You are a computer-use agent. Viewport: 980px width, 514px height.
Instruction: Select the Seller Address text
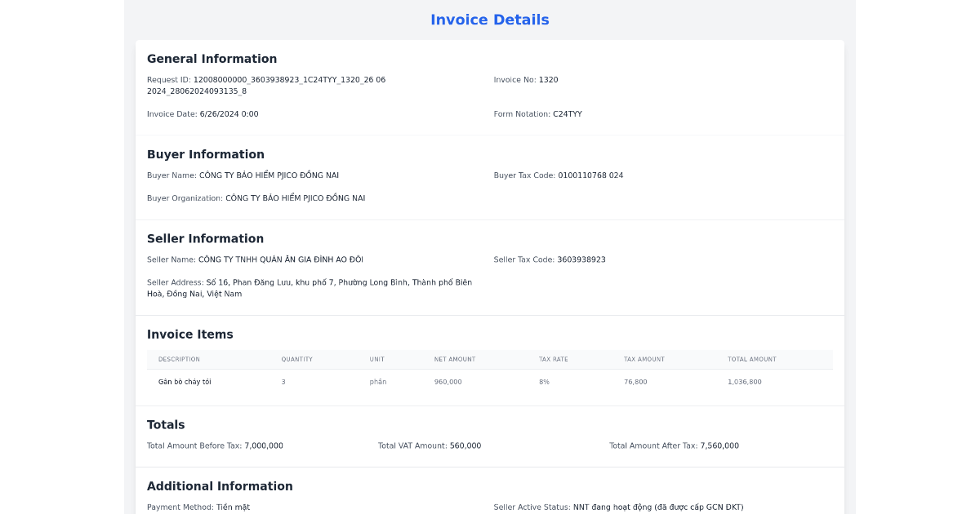pos(309,287)
